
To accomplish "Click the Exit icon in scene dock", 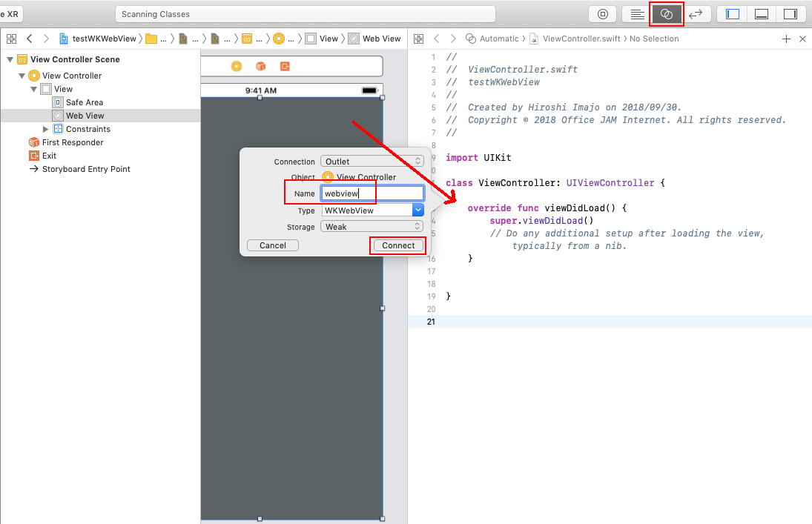I will 285,67.
